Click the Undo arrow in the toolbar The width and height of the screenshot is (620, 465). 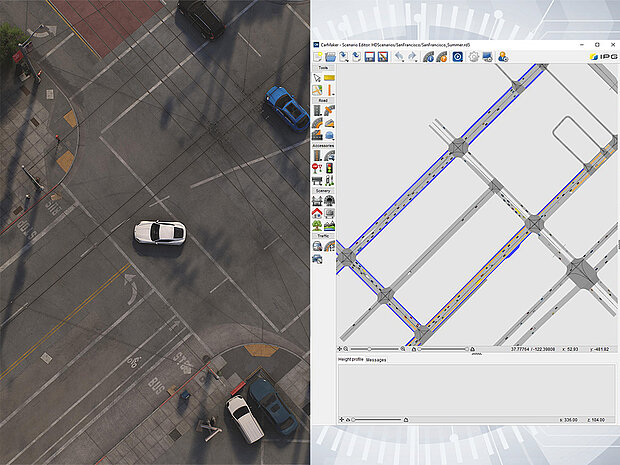[398, 57]
